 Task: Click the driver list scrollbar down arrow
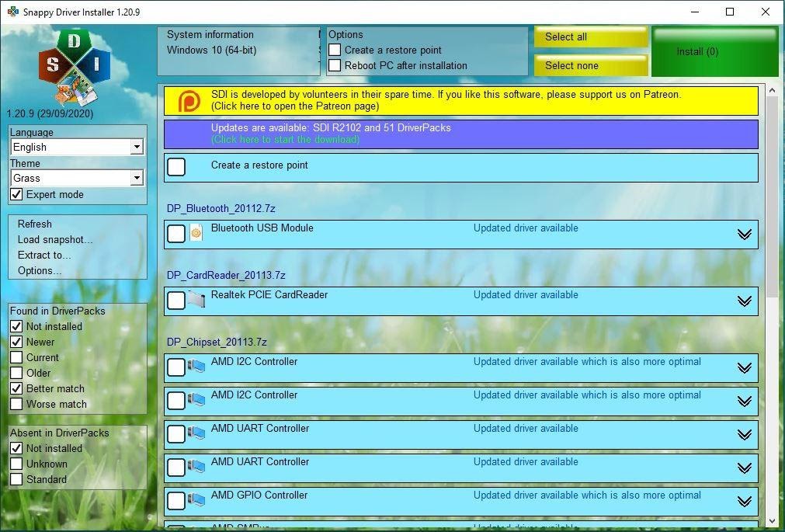point(772,521)
